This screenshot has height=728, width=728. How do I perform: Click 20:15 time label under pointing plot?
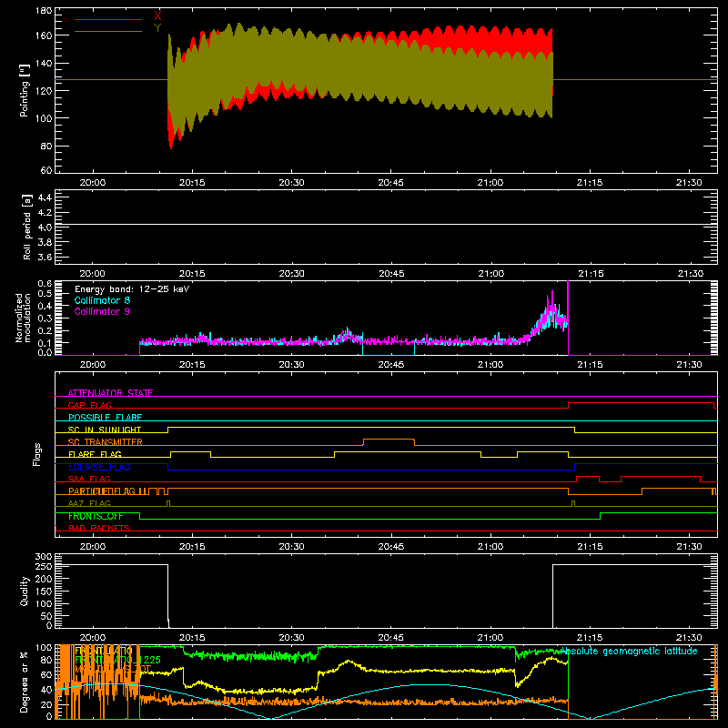point(192,183)
